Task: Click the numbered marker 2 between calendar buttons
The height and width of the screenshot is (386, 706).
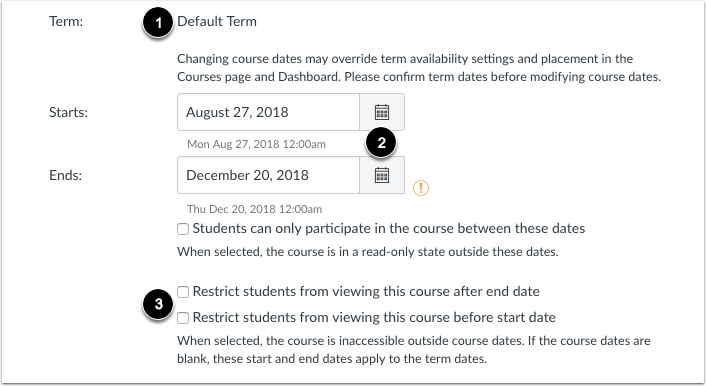Action: pos(381,143)
